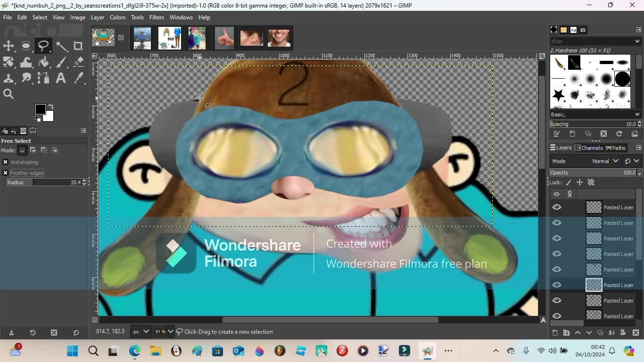644x362 pixels.
Task: Reset tool options to defaults
Action: tap(76, 333)
